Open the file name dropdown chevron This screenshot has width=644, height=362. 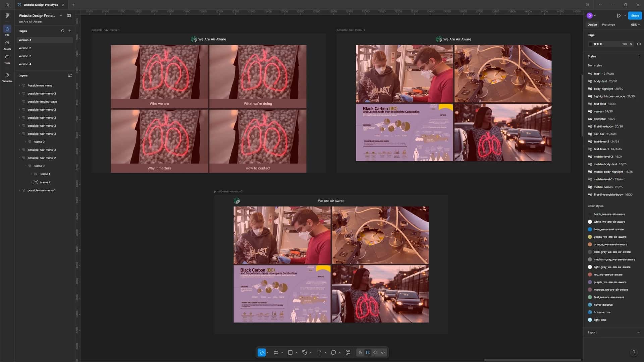tap(61, 15)
